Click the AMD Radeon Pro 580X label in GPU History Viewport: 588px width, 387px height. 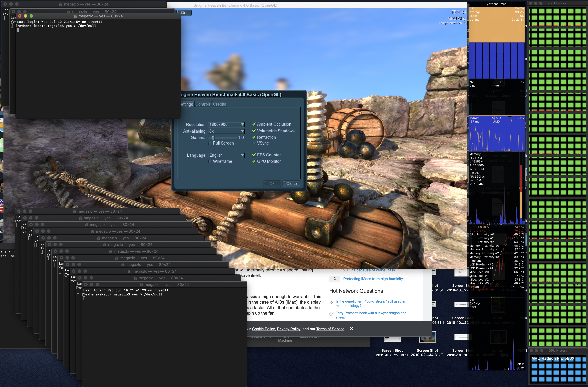(x=553, y=358)
